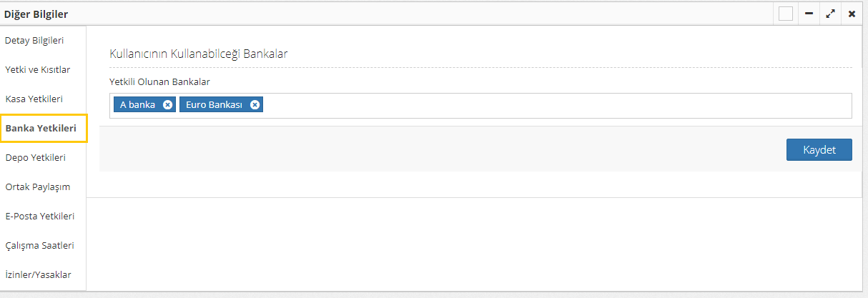Select the A banka tag label
Image resolution: width=868 pixels, height=298 pixels.
click(x=137, y=105)
